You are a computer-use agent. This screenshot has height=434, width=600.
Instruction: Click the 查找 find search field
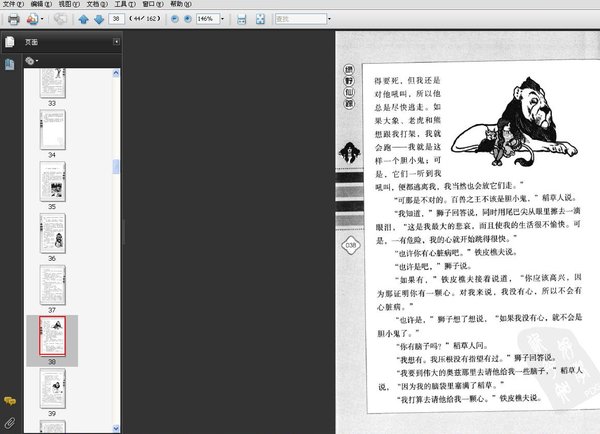[301, 19]
